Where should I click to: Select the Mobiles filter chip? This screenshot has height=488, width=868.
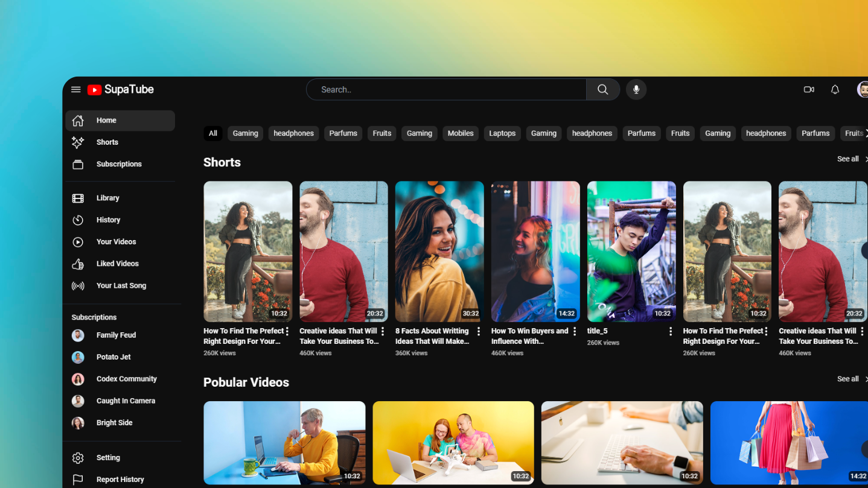click(460, 133)
